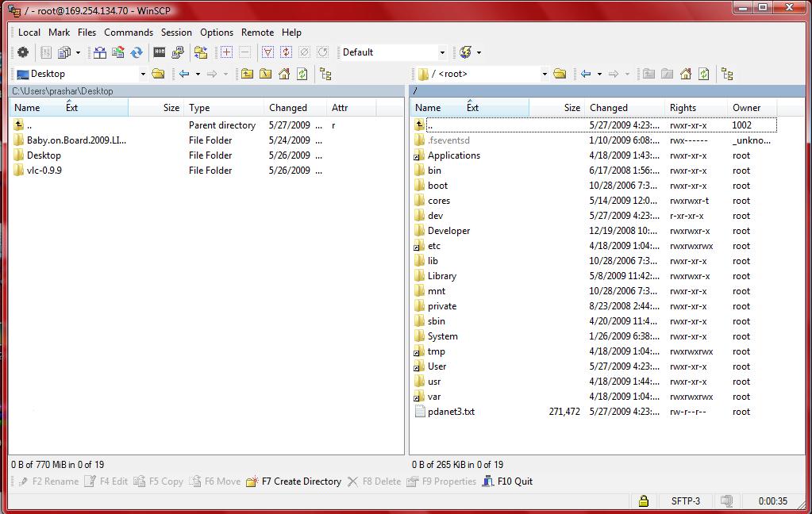The image size is (812, 514).
Task: Go to remote home directory icon
Action: pyautogui.click(x=686, y=74)
